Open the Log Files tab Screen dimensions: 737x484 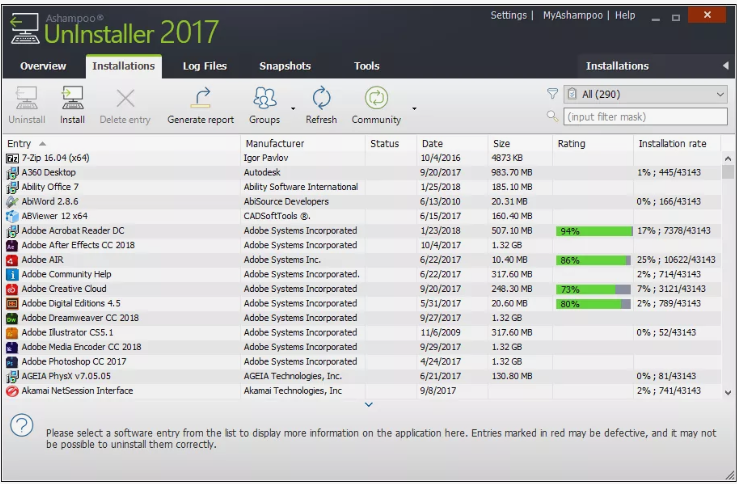coord(204,66)
